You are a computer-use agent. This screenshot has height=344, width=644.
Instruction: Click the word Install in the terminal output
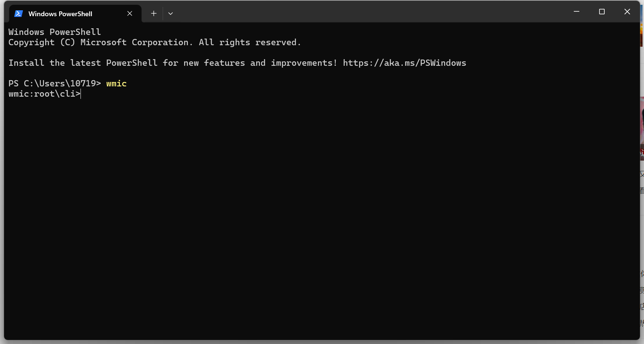point(26,63)
